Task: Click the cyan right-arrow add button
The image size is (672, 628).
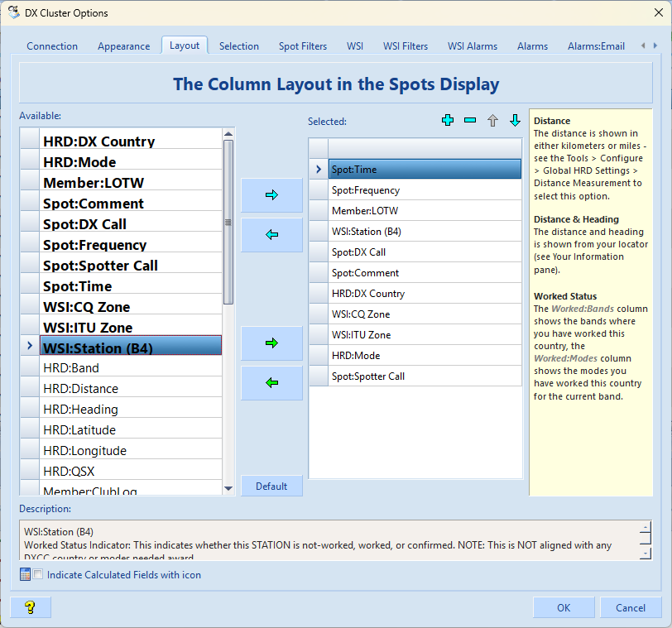Action: coord(271,195)
